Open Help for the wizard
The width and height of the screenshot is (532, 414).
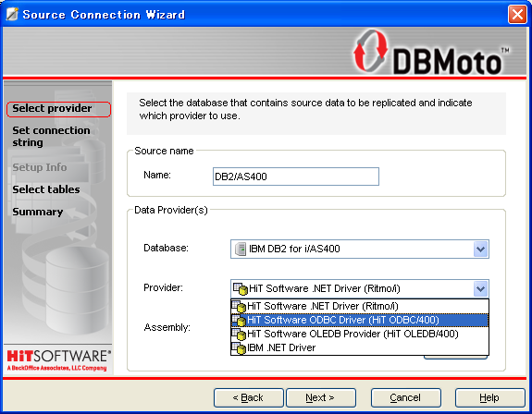click(x=489, y=397)
